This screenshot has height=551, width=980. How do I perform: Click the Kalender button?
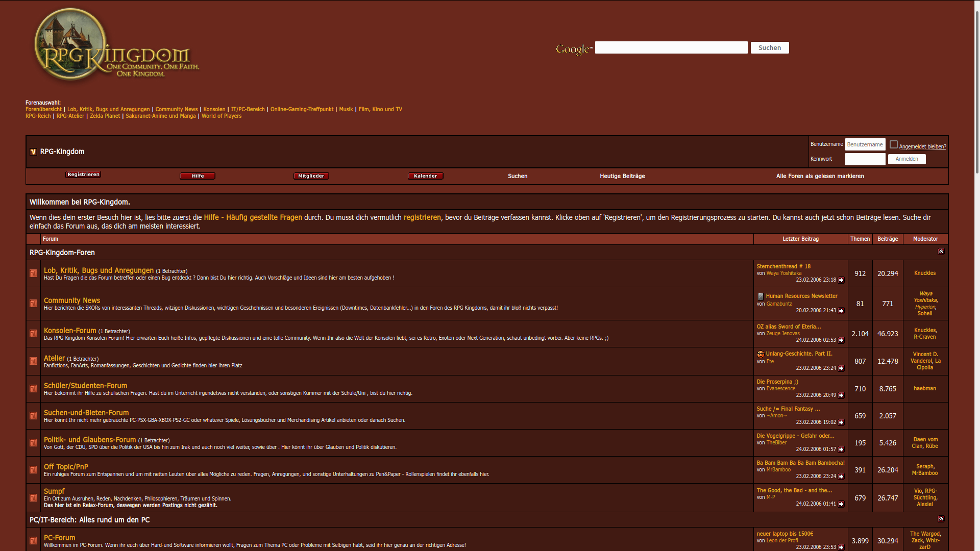tap(425, 176)
